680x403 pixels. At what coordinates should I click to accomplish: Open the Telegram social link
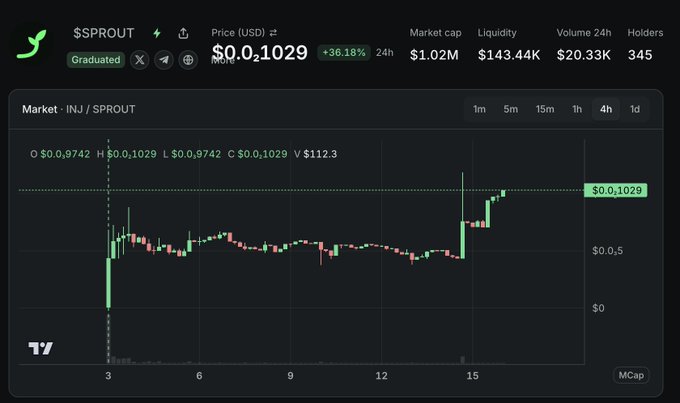pos(164,60)
